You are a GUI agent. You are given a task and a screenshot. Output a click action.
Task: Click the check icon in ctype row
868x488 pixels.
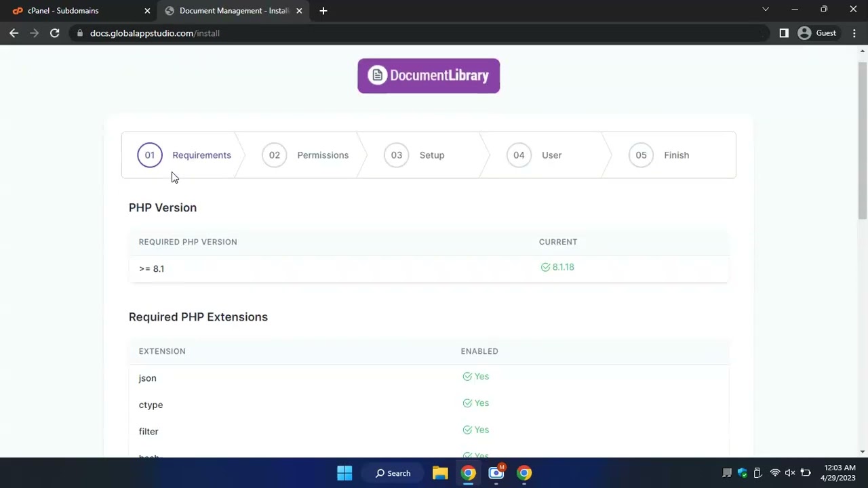click(x=467, y=403)
